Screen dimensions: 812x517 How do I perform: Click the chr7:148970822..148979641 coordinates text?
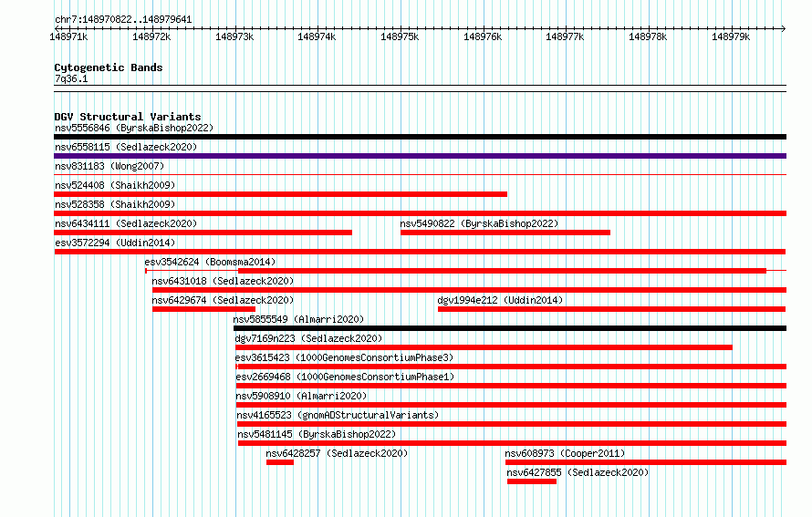click(x=123, y=19)
